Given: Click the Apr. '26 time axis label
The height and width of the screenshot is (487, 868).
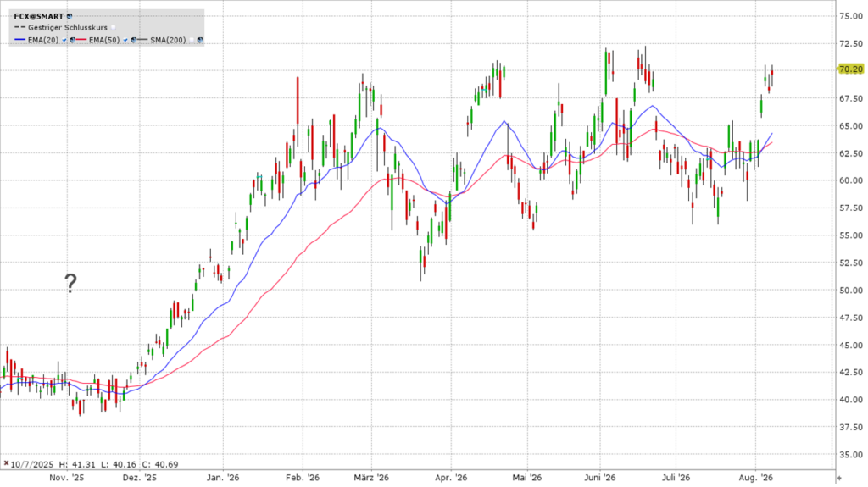Looking at the screenshot, I should point(451,478).
